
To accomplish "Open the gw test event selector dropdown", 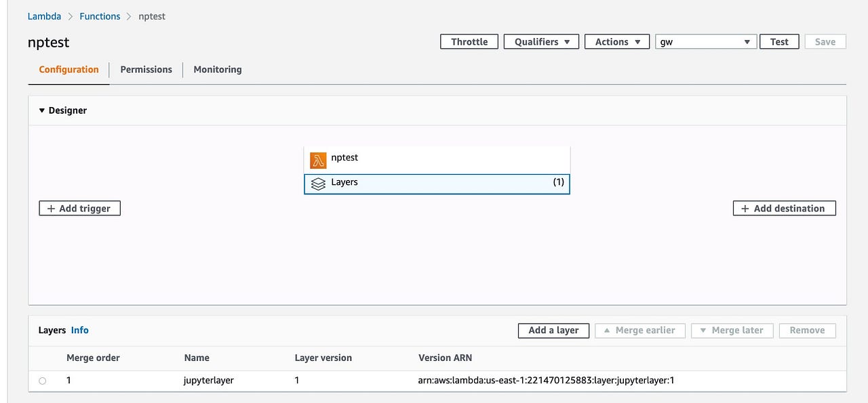I will point(705,41).
